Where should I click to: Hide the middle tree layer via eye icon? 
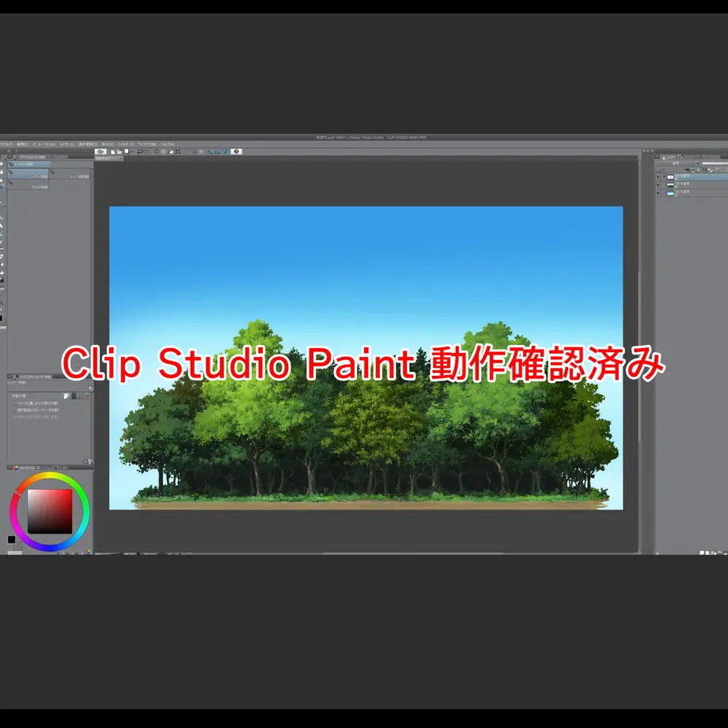(658, 185)
